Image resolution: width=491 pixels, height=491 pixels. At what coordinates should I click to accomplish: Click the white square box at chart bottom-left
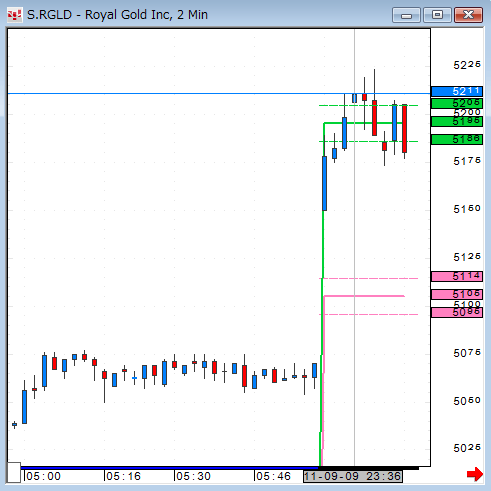click(x=14, y=472)
